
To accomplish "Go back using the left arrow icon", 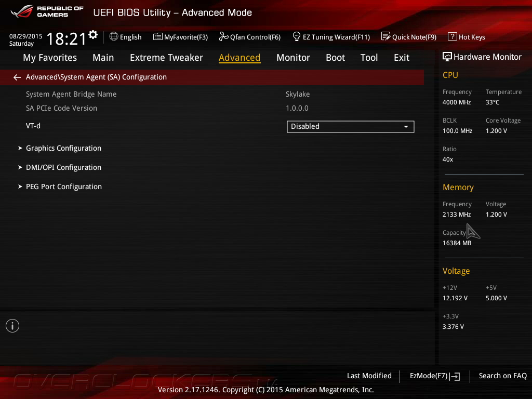I will coord(17,77).
